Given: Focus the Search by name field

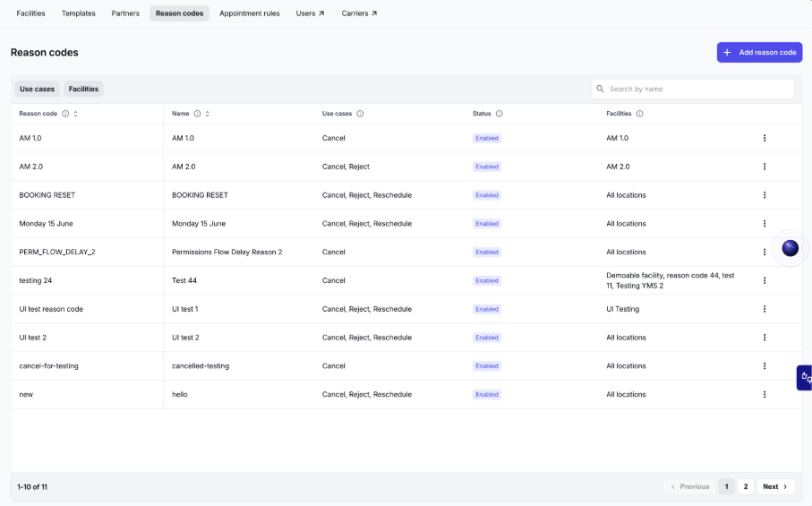Looking at the screenshot, I should (693, 89).
